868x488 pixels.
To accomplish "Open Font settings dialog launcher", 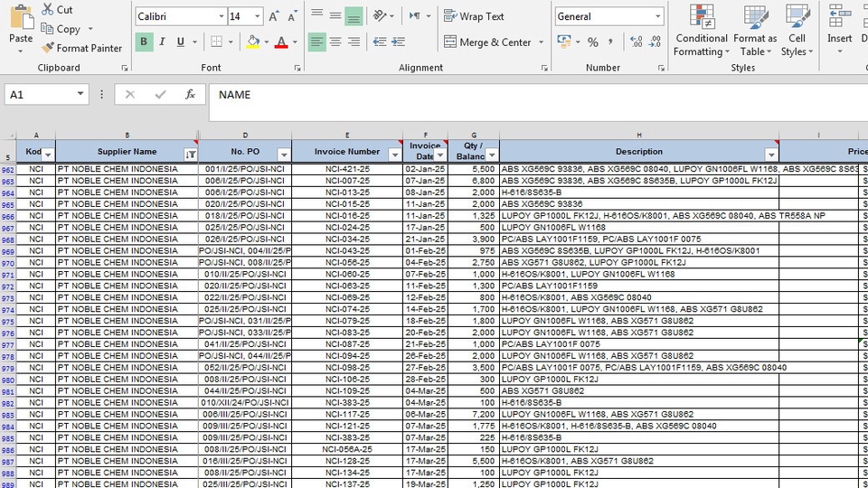I will pos(297,68).
